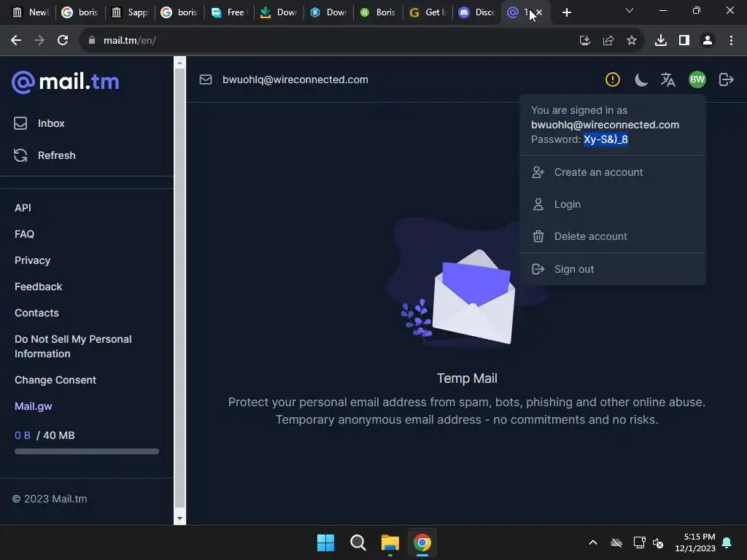Open the API link in the sidebar

coord(23,208)
